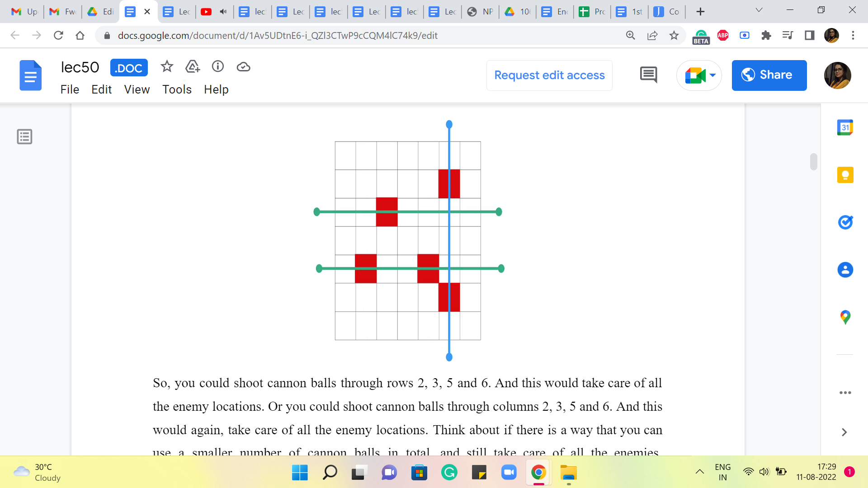
Task: Click the Add to Drive icon
Action: 193,67
